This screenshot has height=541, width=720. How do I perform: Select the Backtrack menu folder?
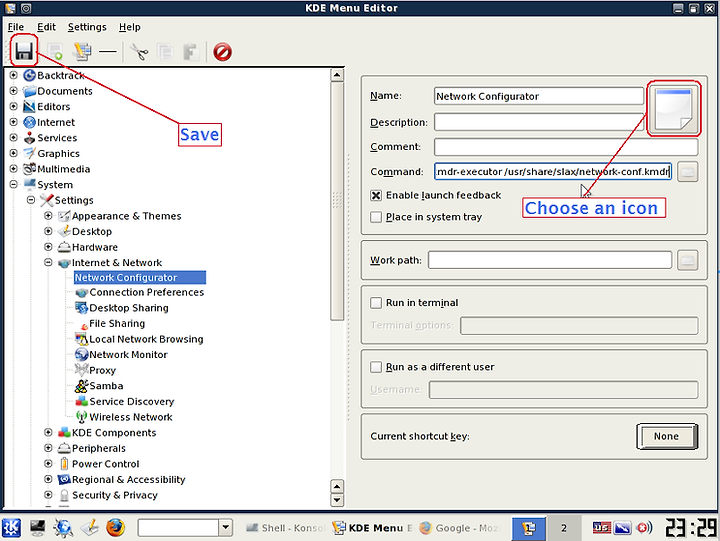pos(54,75)
